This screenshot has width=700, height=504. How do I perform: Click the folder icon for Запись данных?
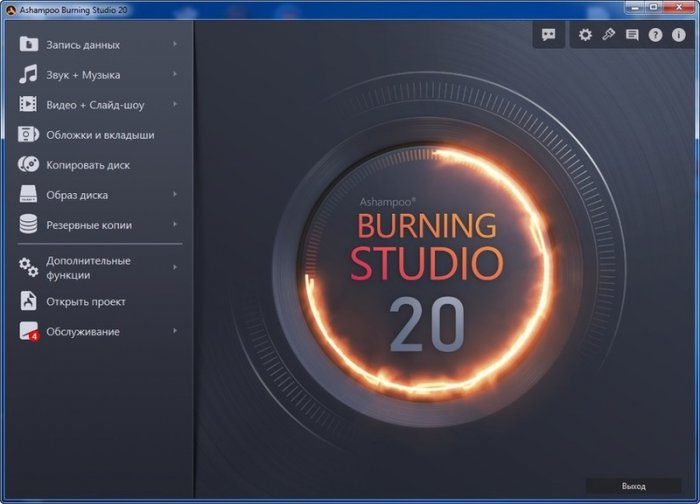29,45
